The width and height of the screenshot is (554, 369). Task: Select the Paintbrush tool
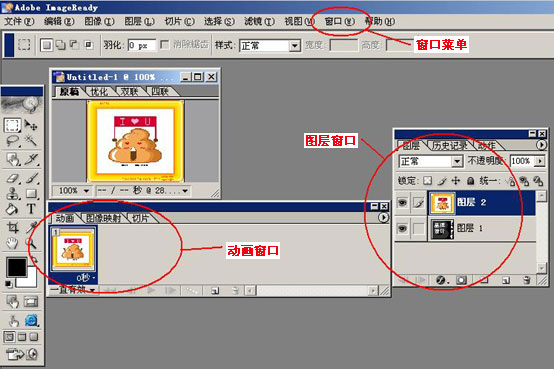[x=32, y=178]
